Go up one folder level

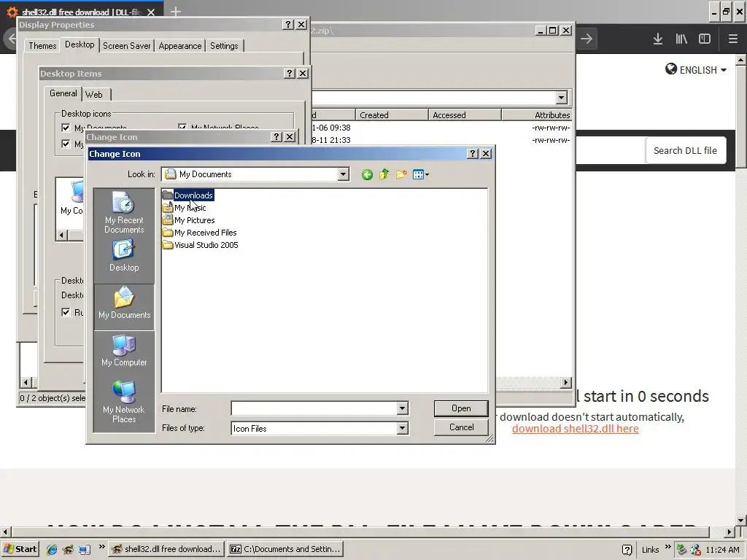pyautogui.click(x=384, y=175)
